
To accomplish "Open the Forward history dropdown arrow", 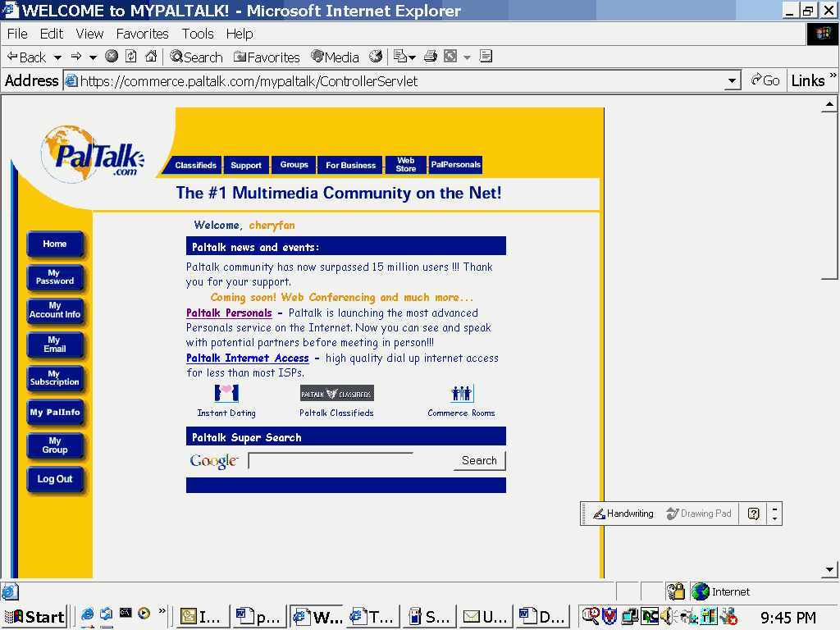I will click(x=93, y=57).
